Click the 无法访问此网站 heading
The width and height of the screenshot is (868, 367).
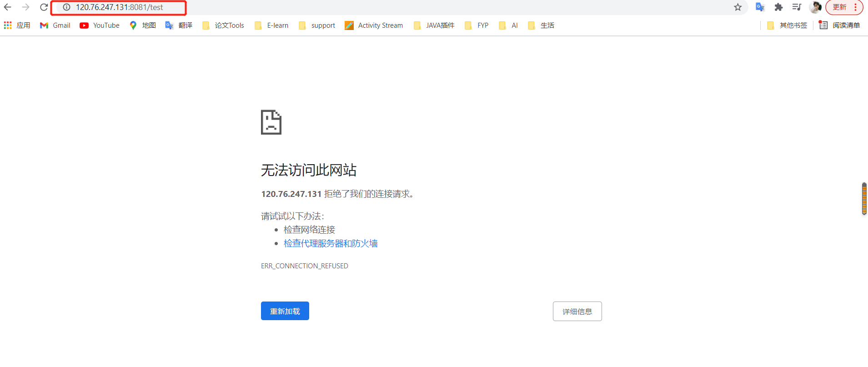pos(309,170)
